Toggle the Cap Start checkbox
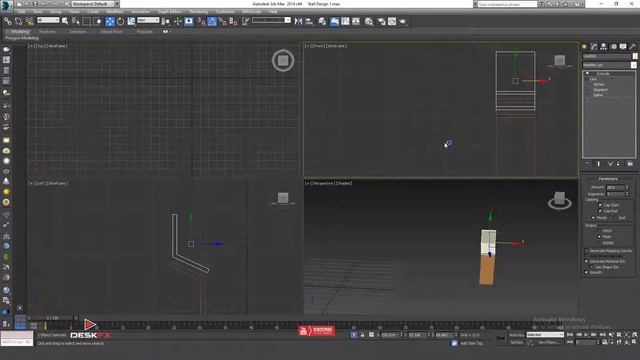Screen dimensions: 640x360 tap(600, 205)
